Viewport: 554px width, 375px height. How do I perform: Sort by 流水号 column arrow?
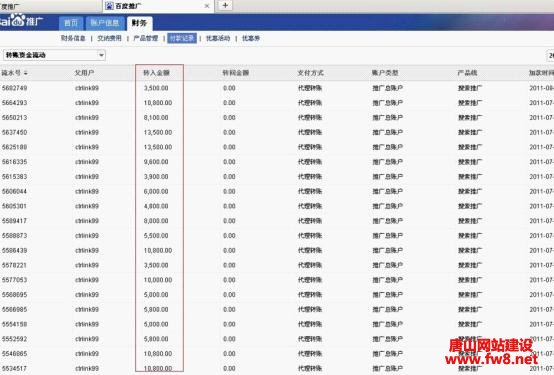coord(26,73)
